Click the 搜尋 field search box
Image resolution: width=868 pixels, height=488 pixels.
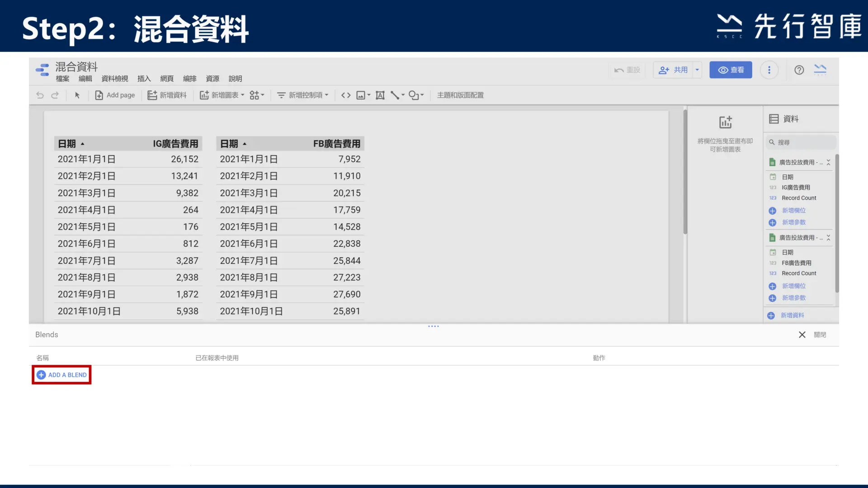[x=801, y=142]
